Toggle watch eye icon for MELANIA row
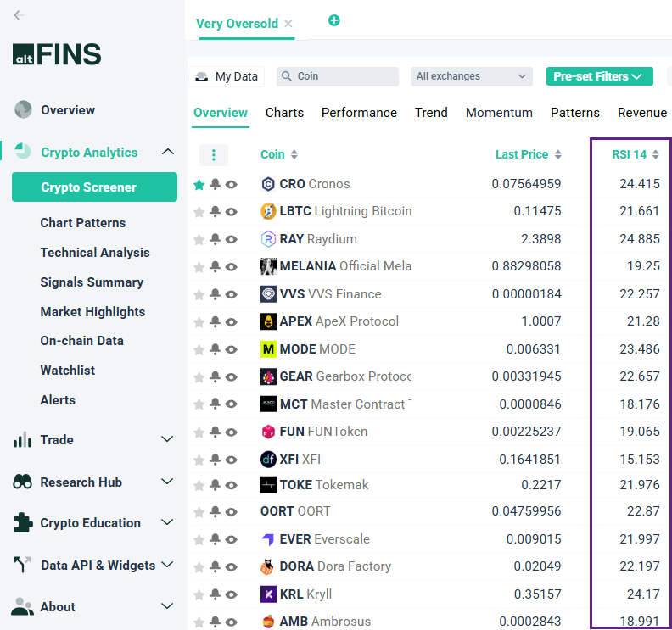The height and width of the screenshot is (630, 672). point(231,267)
